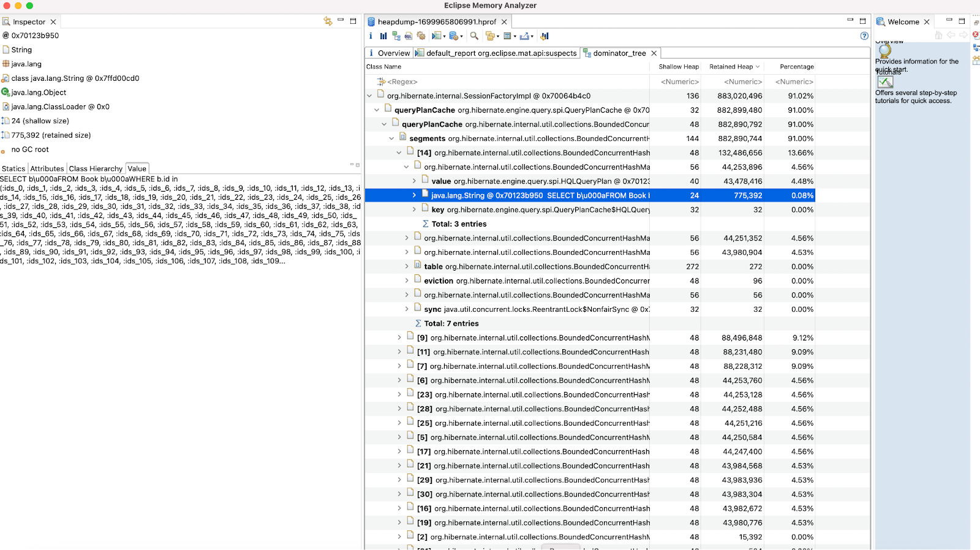This screenshot has width=980, height=550.
Task: Open dominator tree toolbar icon
Action: point(396,36)
